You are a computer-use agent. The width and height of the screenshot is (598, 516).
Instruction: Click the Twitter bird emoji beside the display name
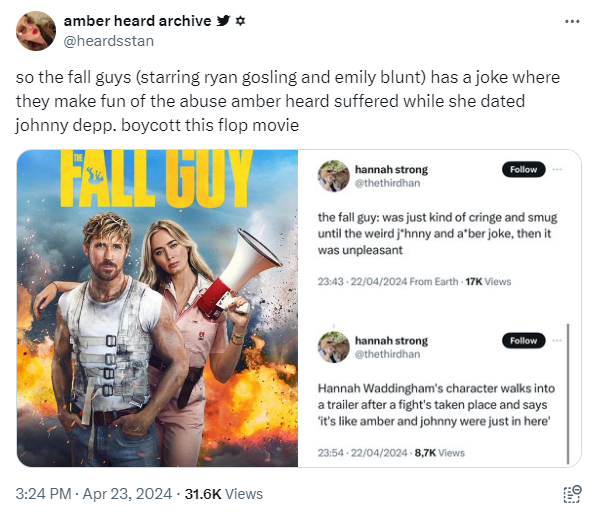[223, 21]
